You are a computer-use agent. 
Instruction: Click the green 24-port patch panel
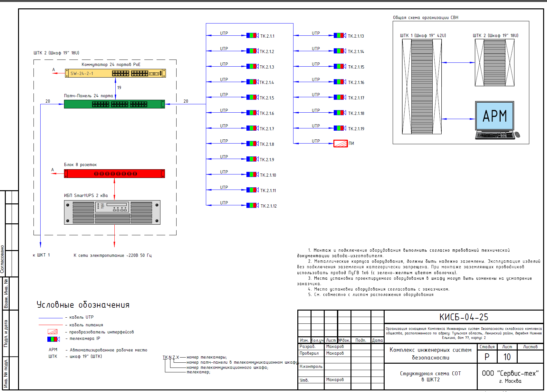114,104
